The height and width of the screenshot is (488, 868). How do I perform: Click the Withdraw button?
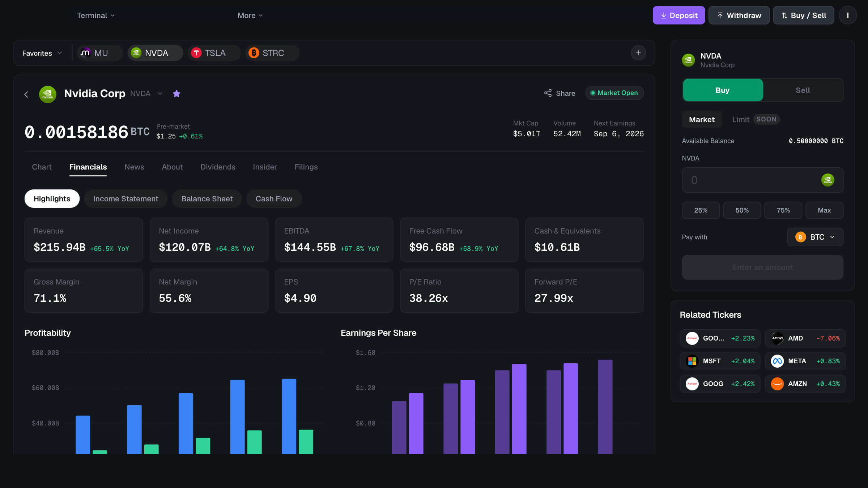(x=739, y=15)
